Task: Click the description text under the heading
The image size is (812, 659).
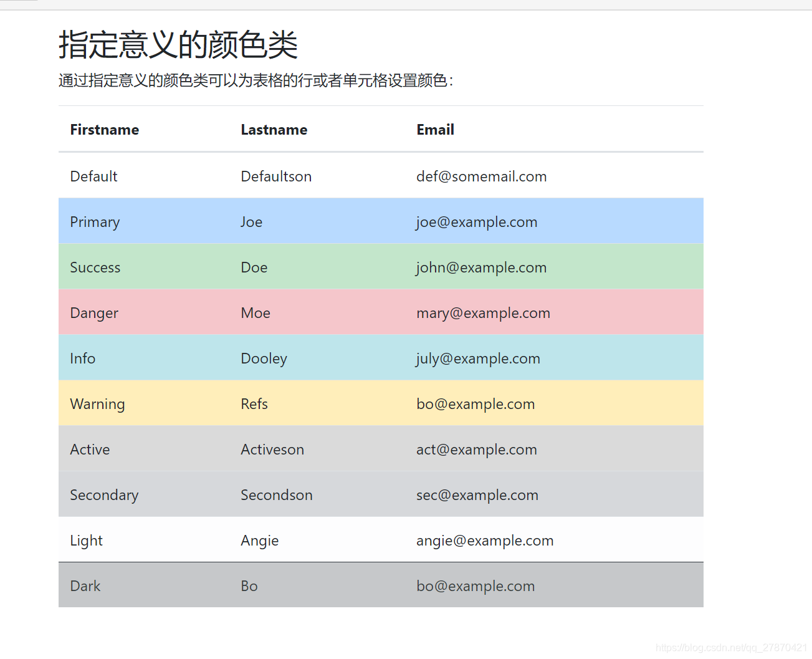Action: click(x=256, y=80)
